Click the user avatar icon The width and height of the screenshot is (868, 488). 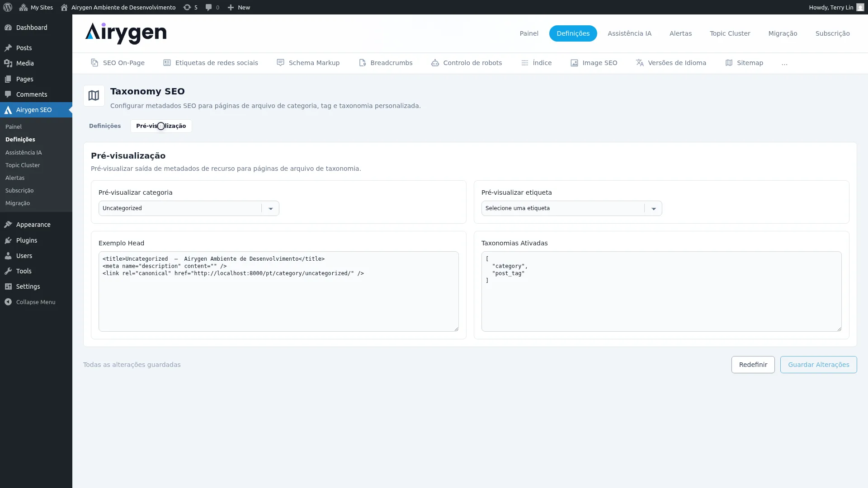pos(860,7)
